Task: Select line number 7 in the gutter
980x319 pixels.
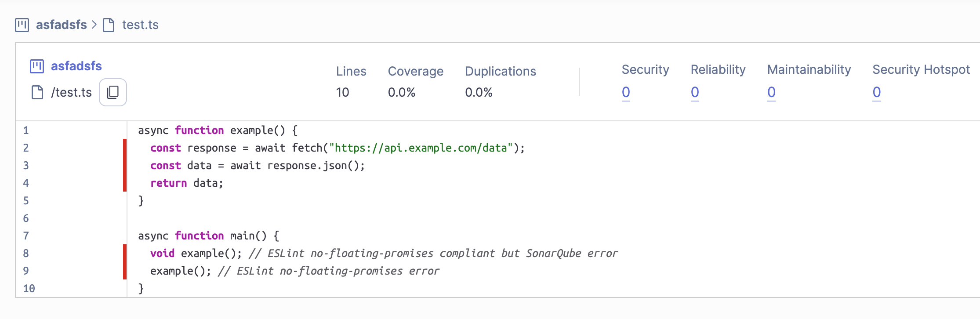Action: 26,236
